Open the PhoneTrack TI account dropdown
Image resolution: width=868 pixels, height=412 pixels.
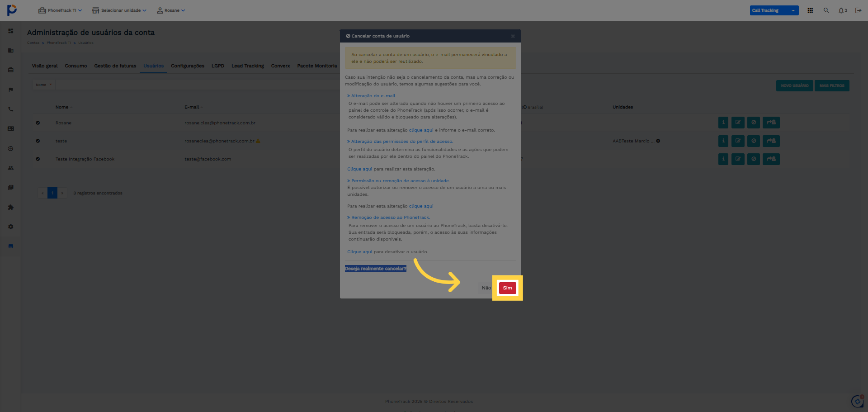click(x=60, y=10)
